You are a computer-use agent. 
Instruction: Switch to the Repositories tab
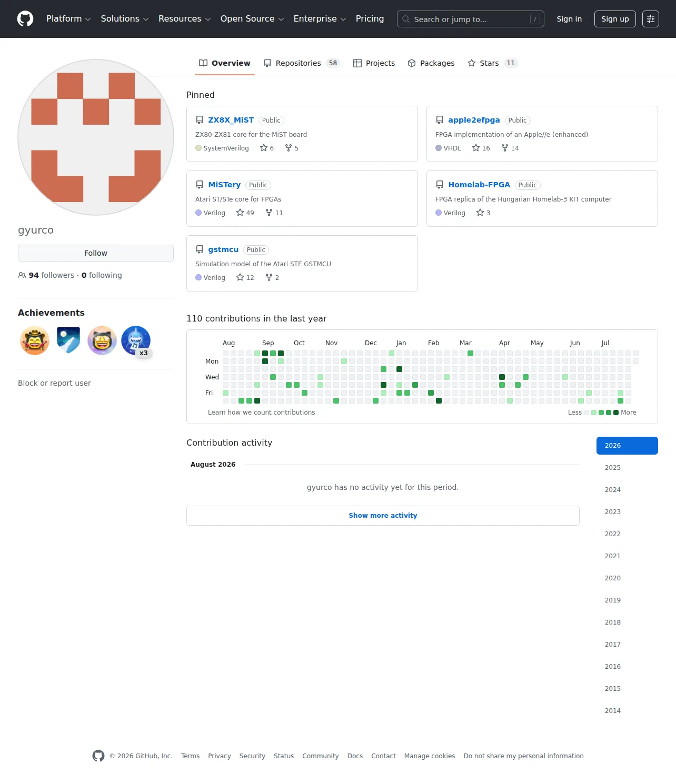point(302,63)
